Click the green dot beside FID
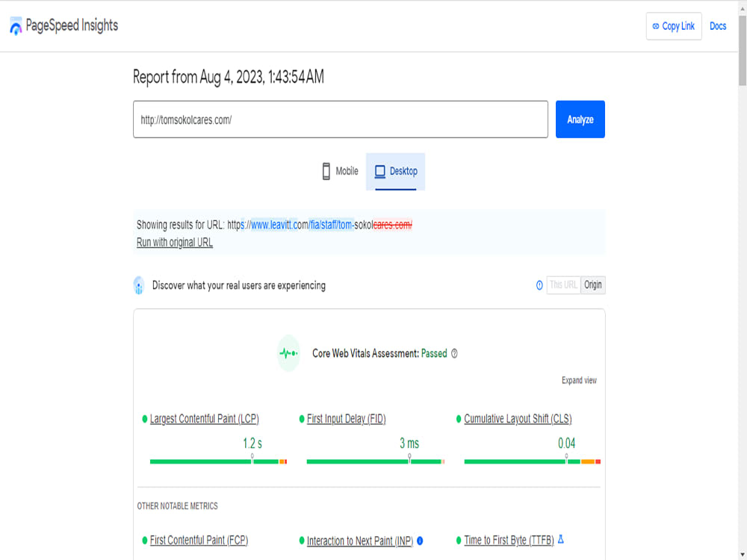 coord(302,419)
